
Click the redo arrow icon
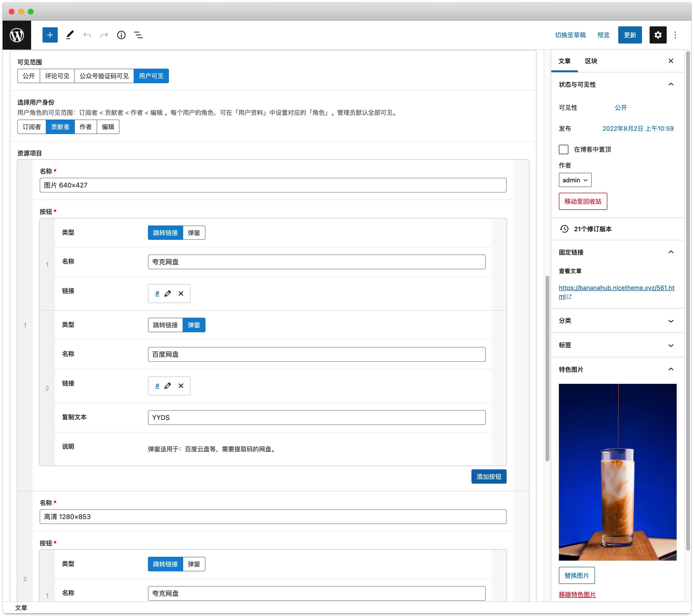(x=104, y=35)
